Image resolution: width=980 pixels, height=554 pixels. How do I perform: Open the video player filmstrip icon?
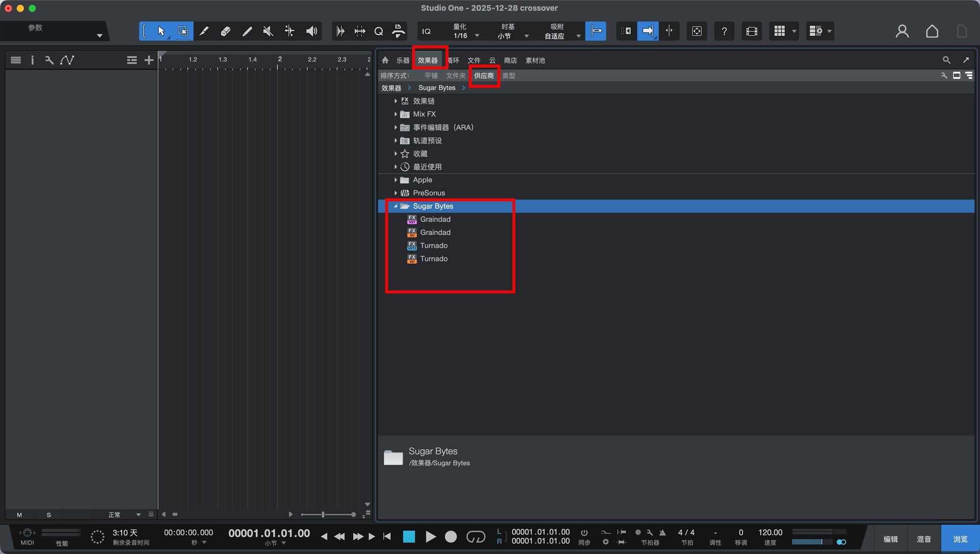[751, 31]
